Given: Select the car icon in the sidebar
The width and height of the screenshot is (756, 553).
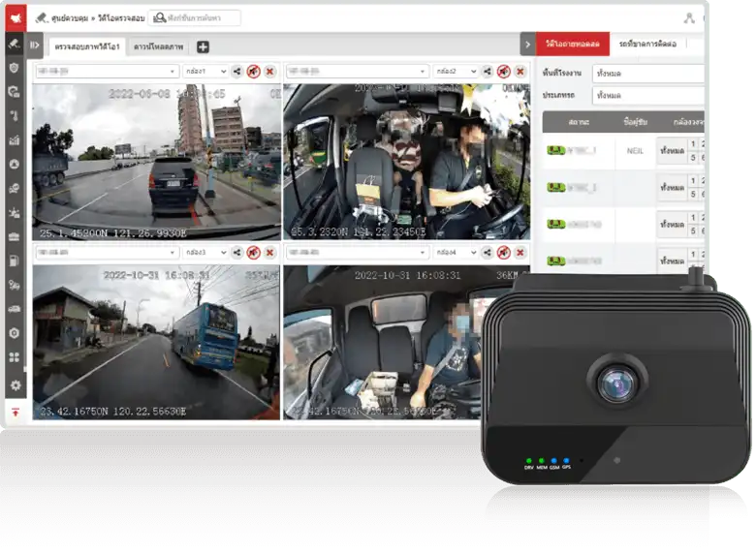Looking at the screenshot, I should pyautogui.click(x=15, y=309).
